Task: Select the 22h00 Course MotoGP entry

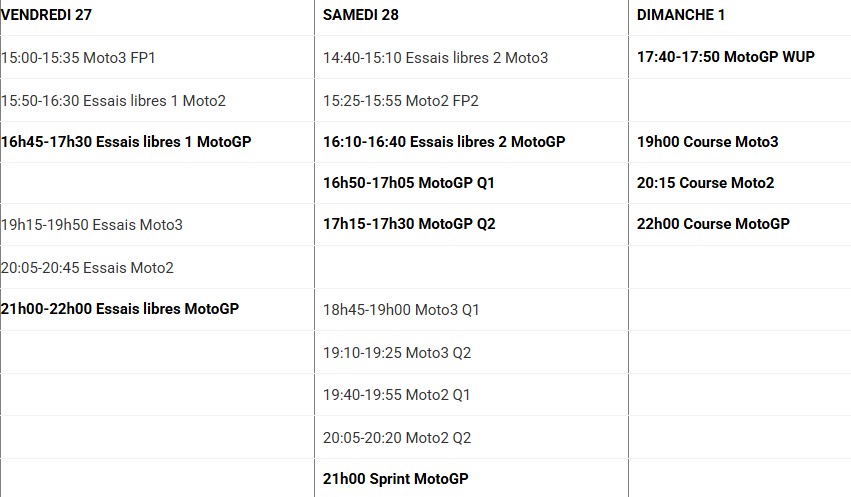Action: (x=713, y=224)
